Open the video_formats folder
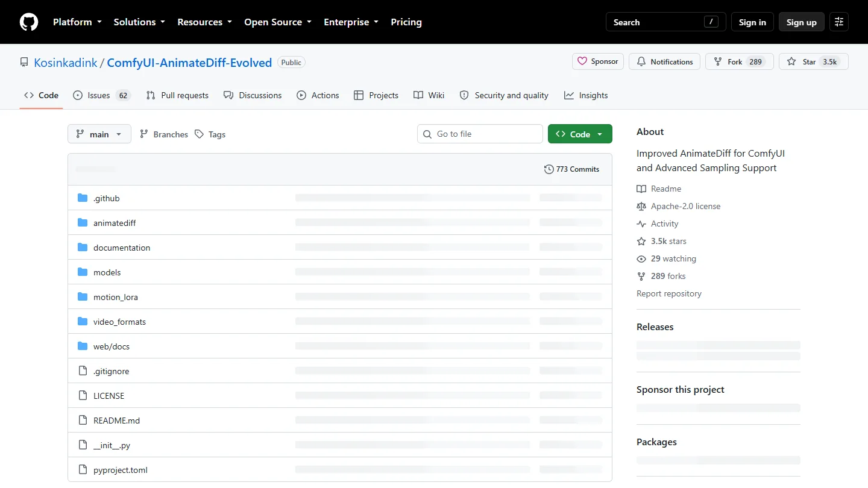 (119, 322)
